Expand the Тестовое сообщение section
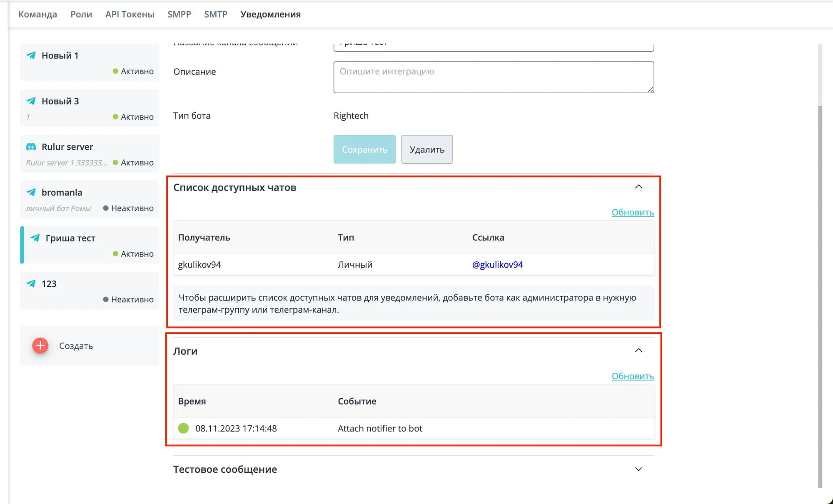 tap(638, 469)
